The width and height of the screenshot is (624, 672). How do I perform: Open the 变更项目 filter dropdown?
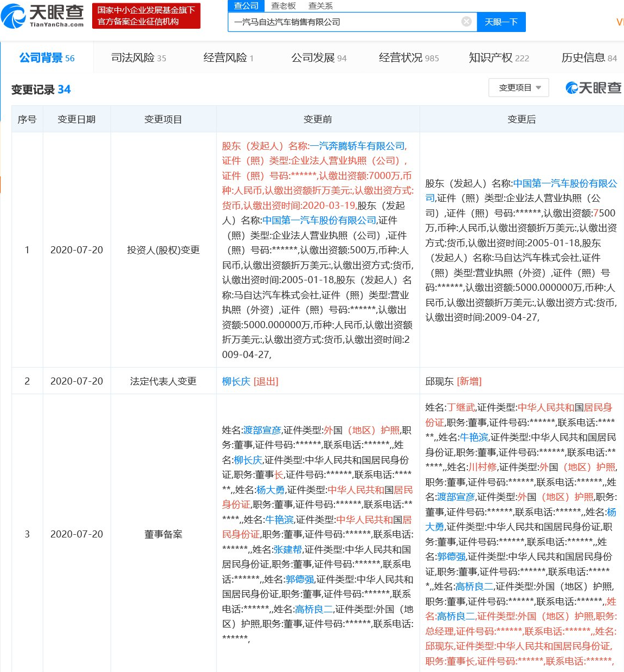coord(518,87)
